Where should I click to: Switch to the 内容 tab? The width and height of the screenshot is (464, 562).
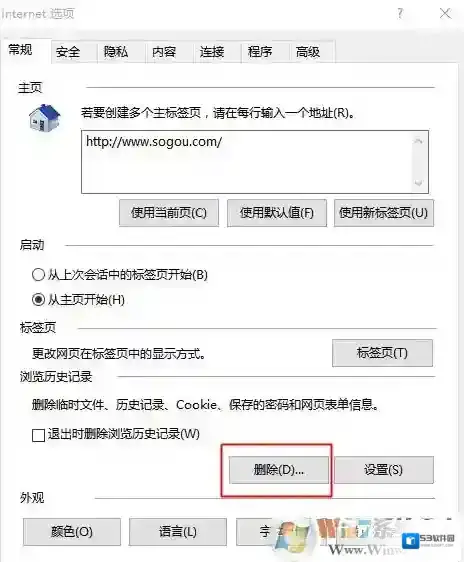164,52
